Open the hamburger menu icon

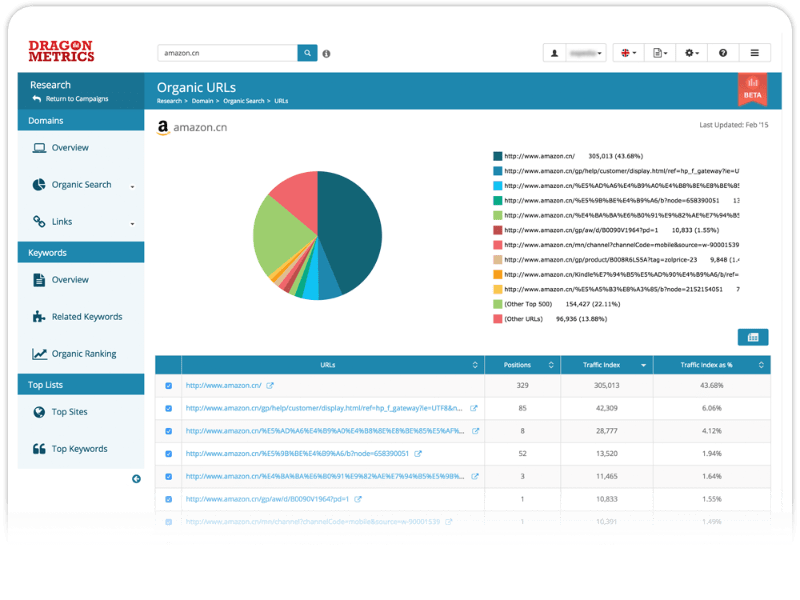[x=754, y=53]
